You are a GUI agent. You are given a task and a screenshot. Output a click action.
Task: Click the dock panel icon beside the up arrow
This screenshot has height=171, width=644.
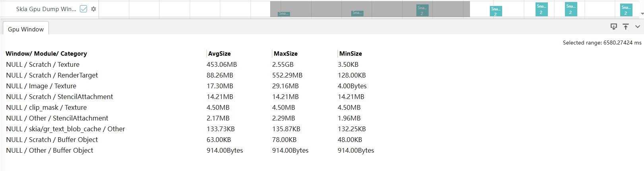(613, 27)
